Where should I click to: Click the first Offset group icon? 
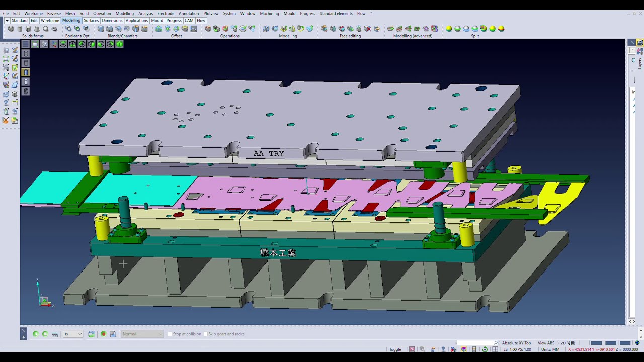pyautogui.click(x=158, y=29)
